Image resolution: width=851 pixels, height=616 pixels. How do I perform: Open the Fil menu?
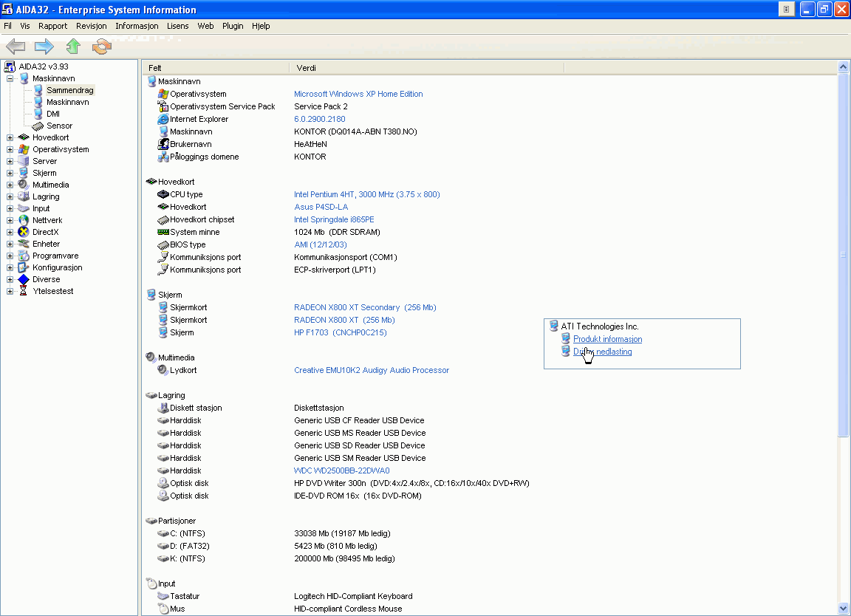tap(7, 26)
